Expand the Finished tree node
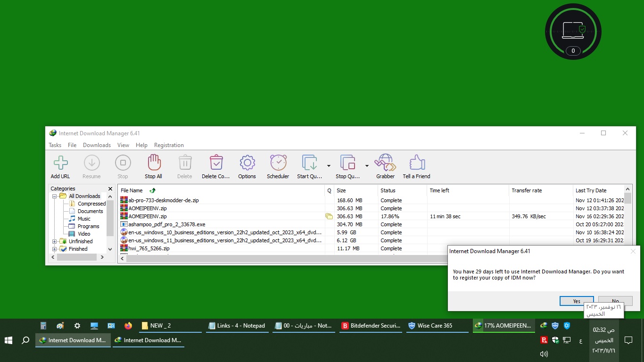The height and width of the screenshot is (362, 644). click(x=54, y=249)
